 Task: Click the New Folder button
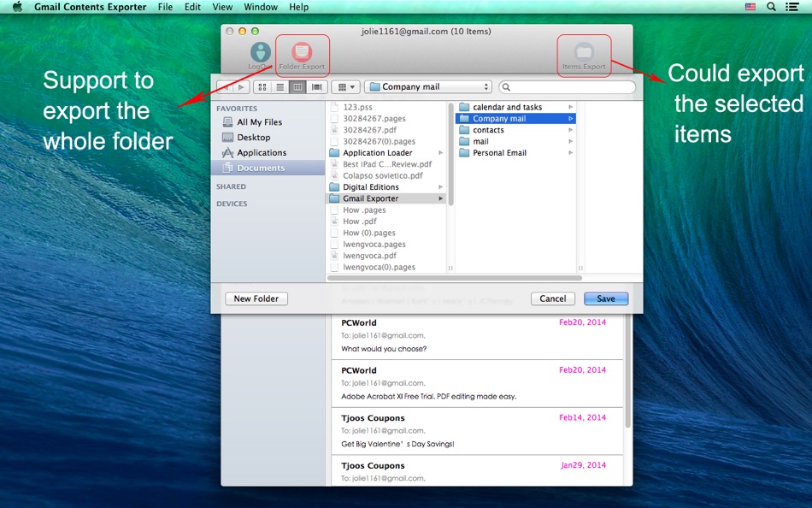click(x=256, y=298)
